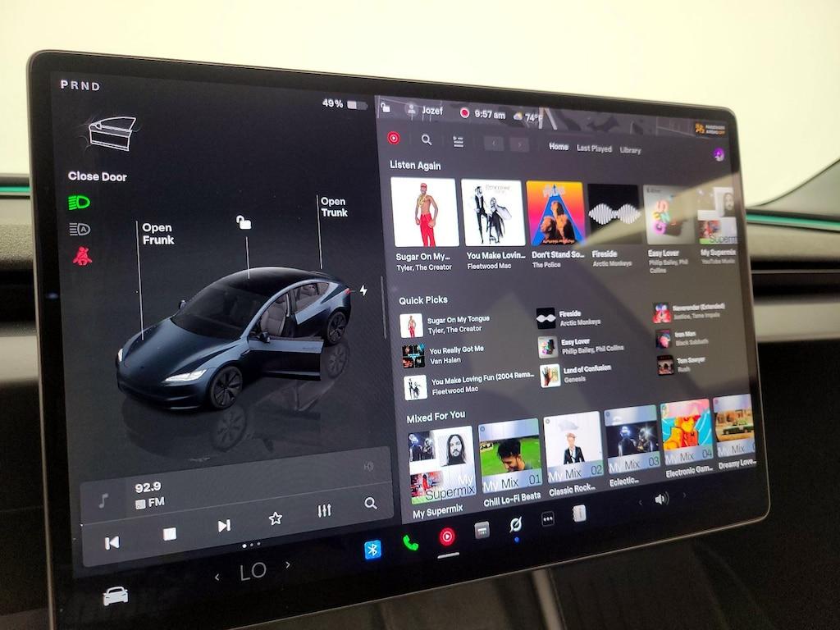Favorite the 92.9 FM station

pyautogui.click(x=276, y=518)
